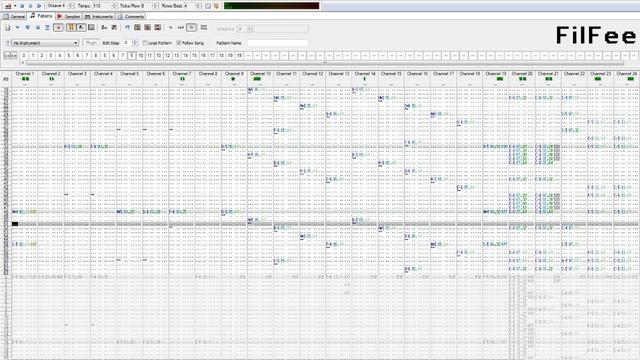Click the plugin selector under Channel 22
The width and height of the screenshot is (640, 360).
point(574,84)
